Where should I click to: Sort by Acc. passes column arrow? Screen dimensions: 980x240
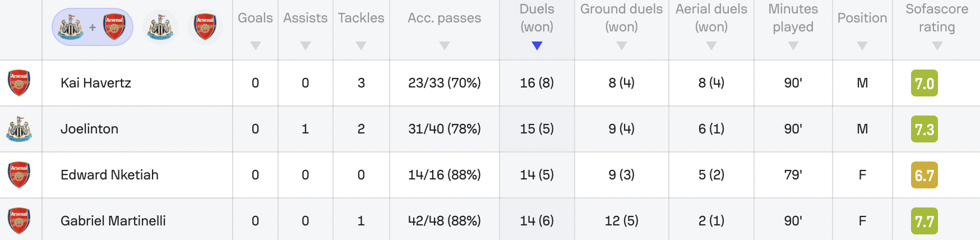tap(445, 46)
